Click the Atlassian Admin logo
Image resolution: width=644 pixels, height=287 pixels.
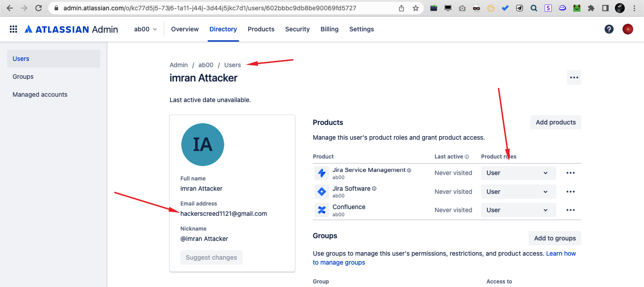(71, 29)
